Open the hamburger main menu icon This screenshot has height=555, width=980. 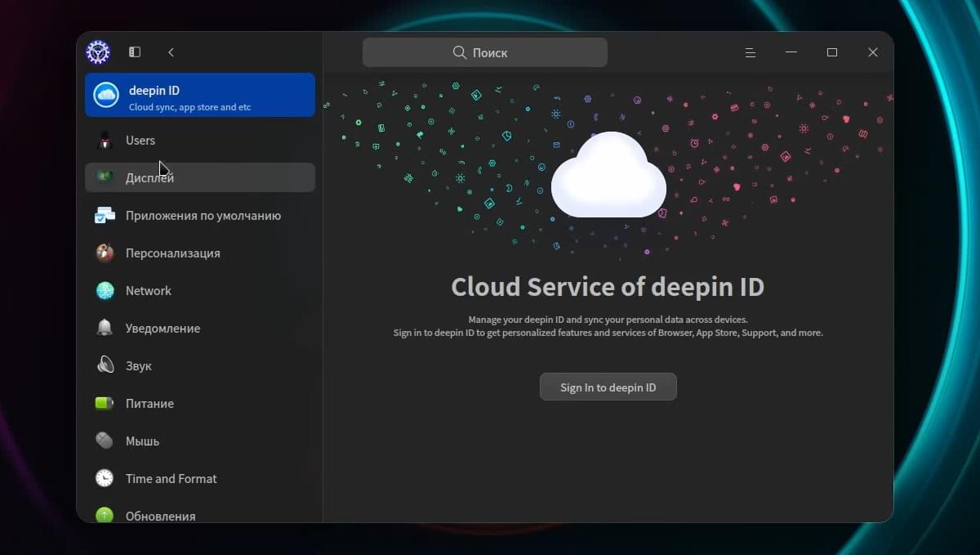[x=750, y=52]
